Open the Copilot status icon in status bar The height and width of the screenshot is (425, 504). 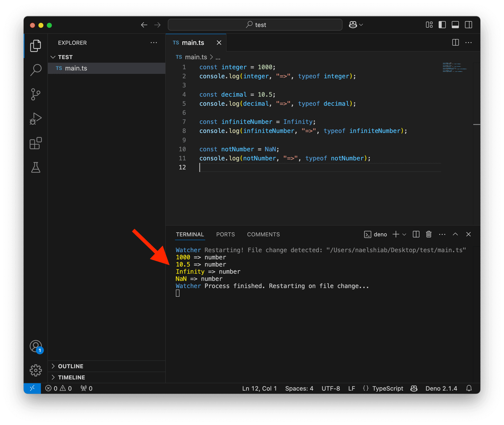pos(414,388)
